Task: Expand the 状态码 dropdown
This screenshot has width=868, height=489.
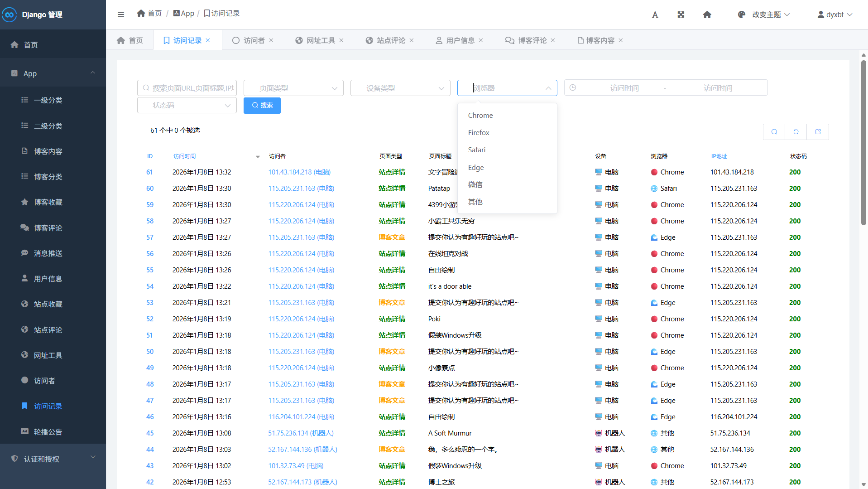Action: pyautogui.click(x=187, y=105)
